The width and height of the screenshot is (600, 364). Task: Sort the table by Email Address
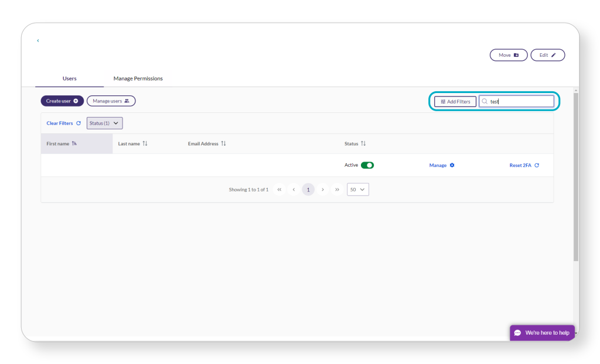click(223, 143)
